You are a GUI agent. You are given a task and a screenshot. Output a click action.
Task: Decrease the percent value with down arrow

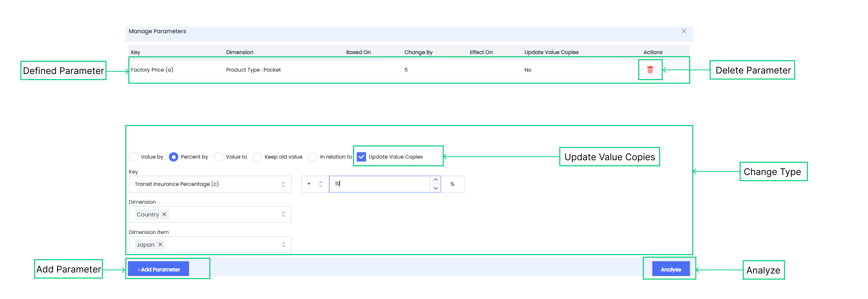[435, 188]
